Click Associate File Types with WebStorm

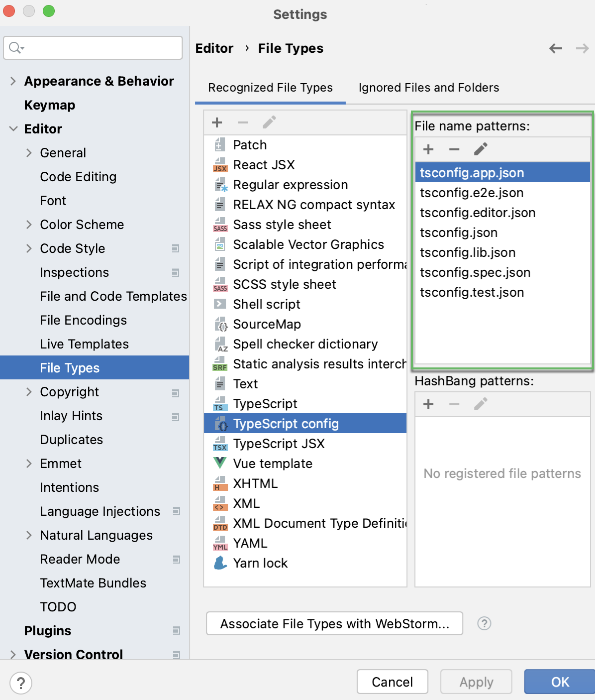click(334, 623)
